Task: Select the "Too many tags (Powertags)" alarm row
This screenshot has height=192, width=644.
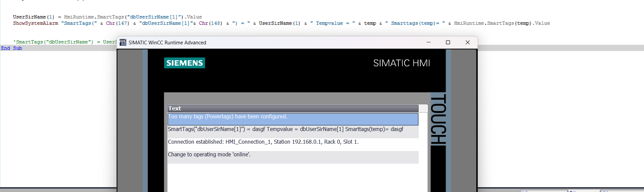Action: pyautogui.click(x=293, y=119)
